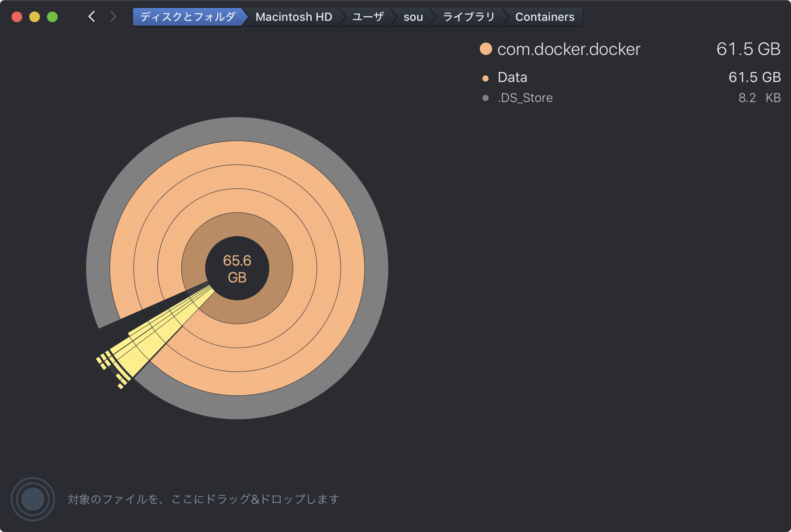Click the 65.6 GB chart center
Viewport: 791px width, 532px height.
click(237, 269)
